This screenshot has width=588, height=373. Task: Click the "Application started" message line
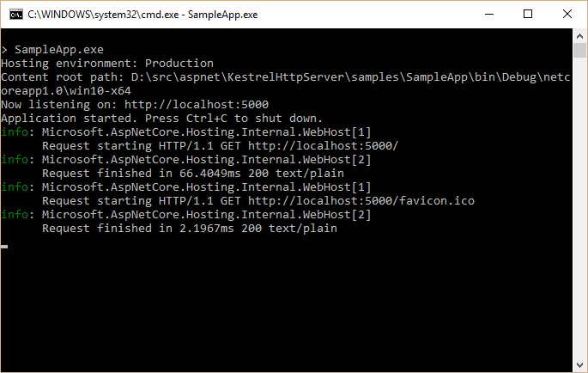tap(161, 118)
